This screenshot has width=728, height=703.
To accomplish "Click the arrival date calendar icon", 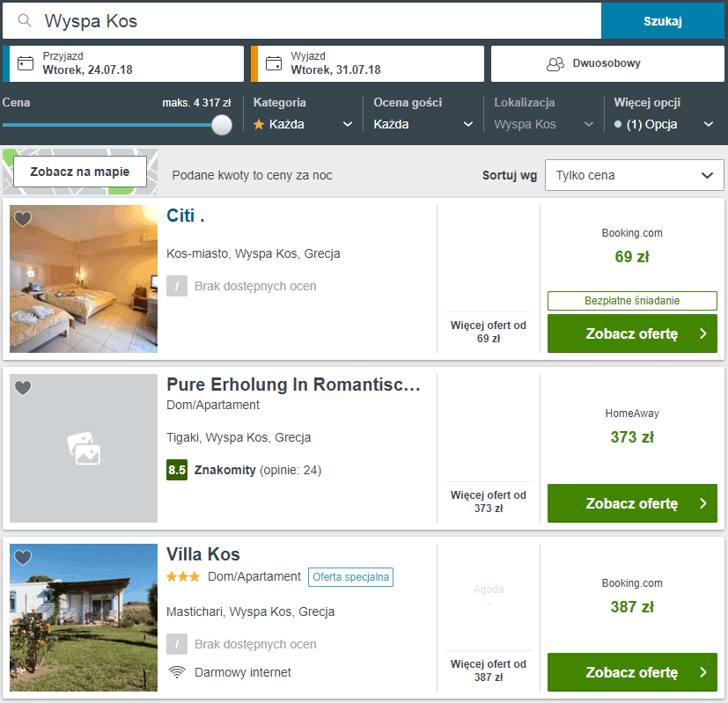I will [x=26, y=63].
